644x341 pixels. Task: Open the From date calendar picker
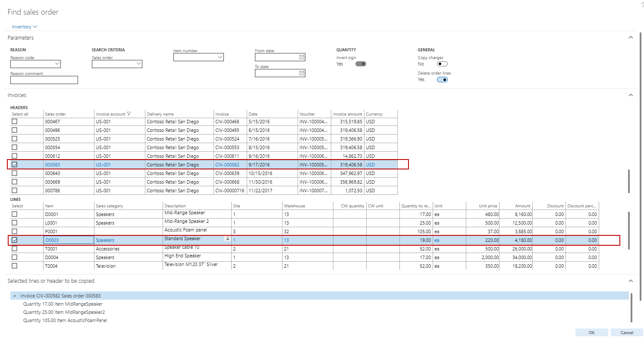pos(302,57)
